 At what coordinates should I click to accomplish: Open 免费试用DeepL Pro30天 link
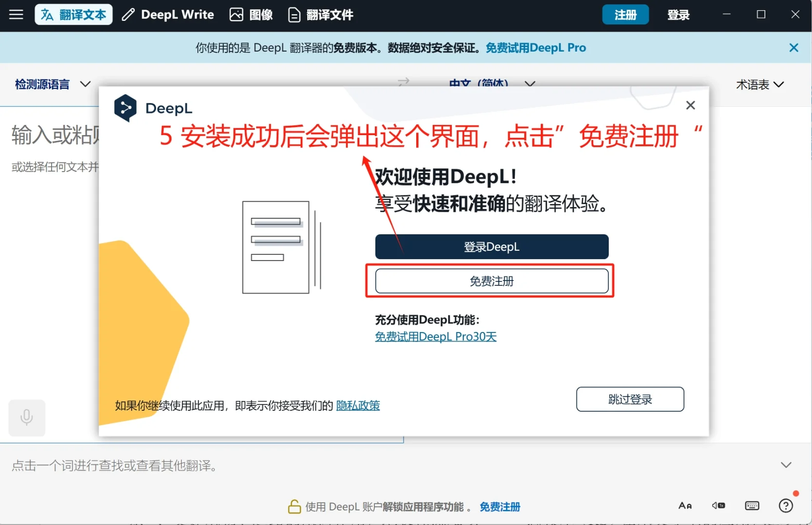[435, 336]
